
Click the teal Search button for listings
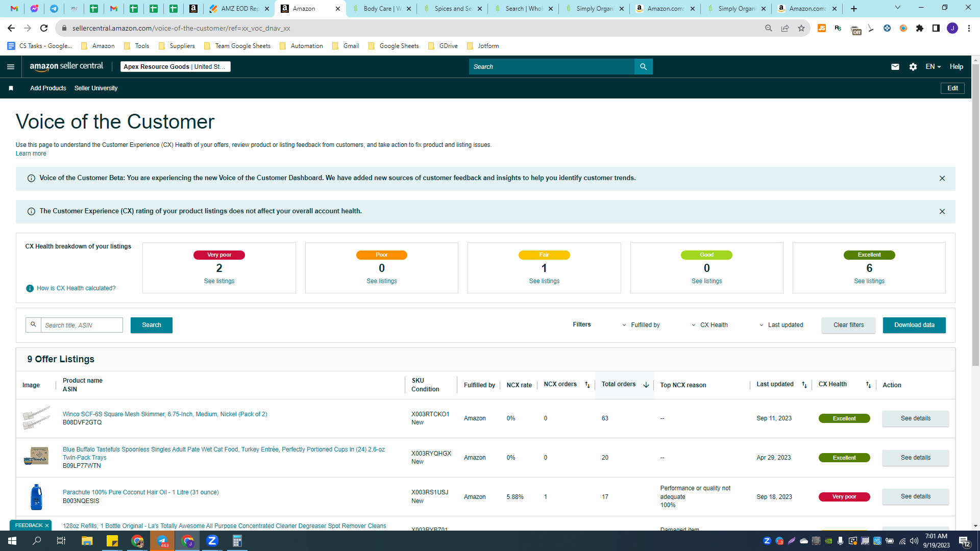[152, 325]
